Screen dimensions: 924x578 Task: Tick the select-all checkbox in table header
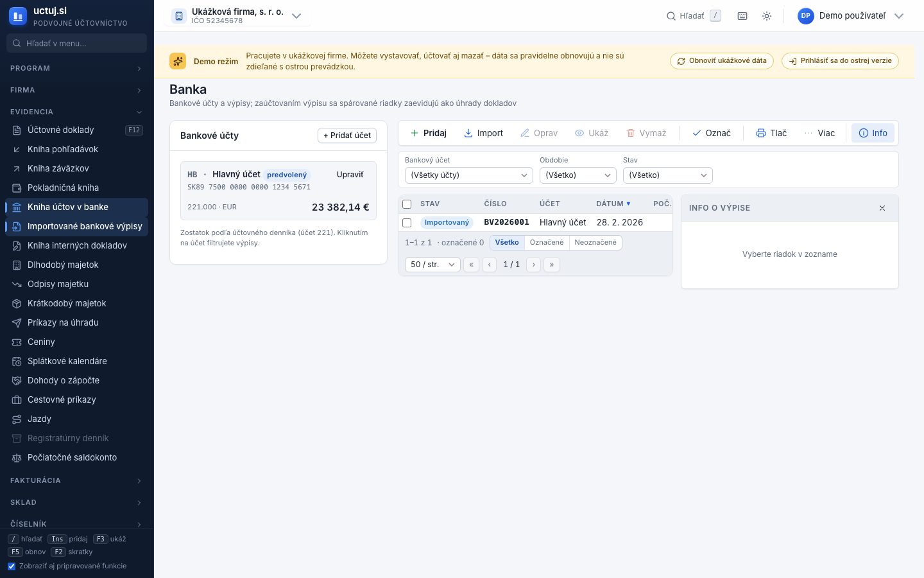[407, 204]
